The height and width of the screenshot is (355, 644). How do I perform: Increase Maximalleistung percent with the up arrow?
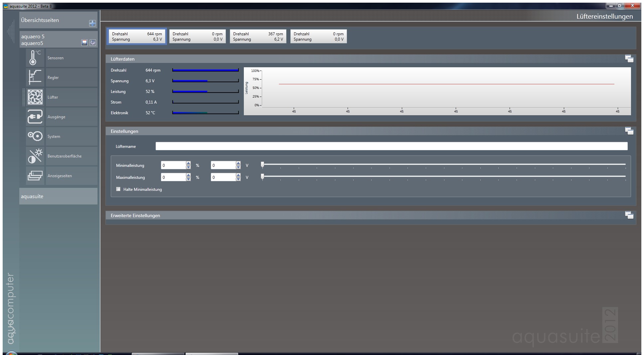188,175
